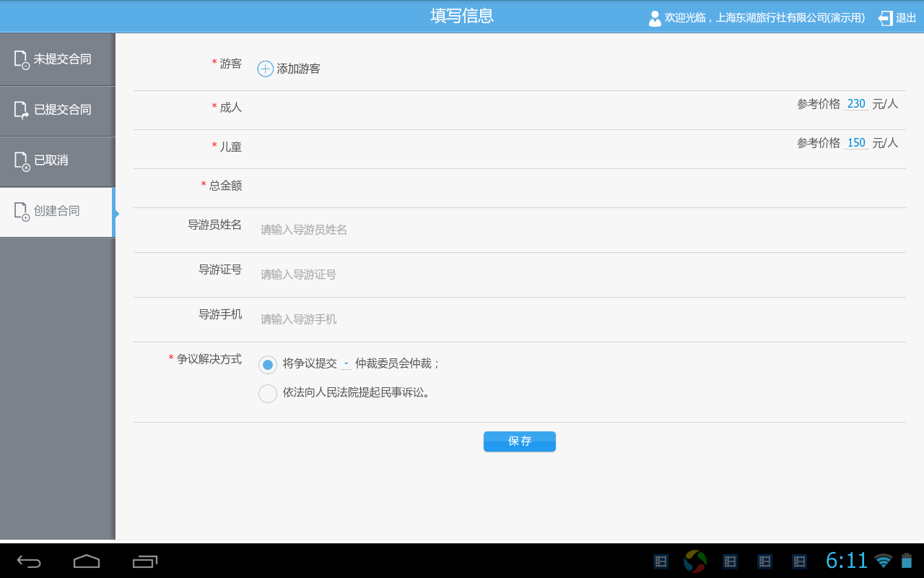The image size is (924, 578).
Task: Open the 未提交合同 tab
Action: point(58,59)
